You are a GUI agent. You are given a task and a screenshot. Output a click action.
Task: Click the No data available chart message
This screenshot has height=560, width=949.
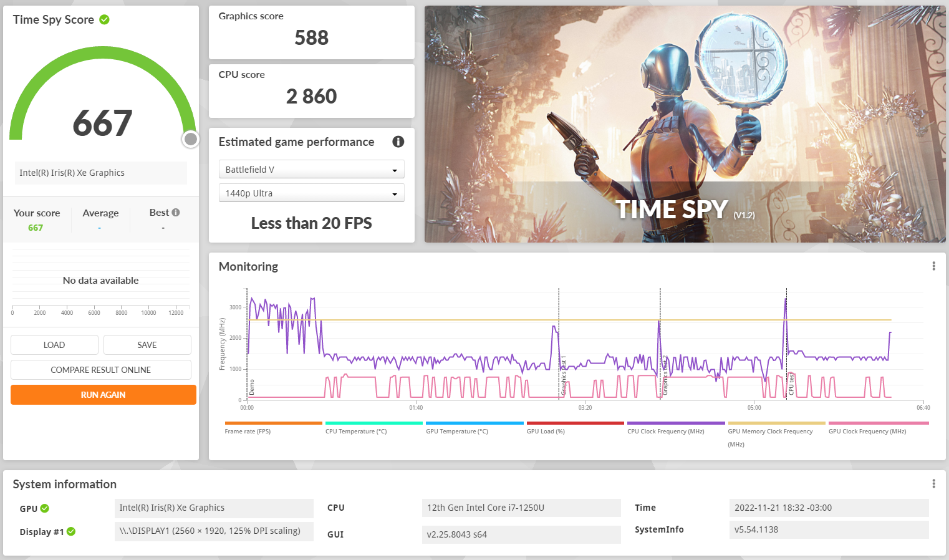point(100,281)
